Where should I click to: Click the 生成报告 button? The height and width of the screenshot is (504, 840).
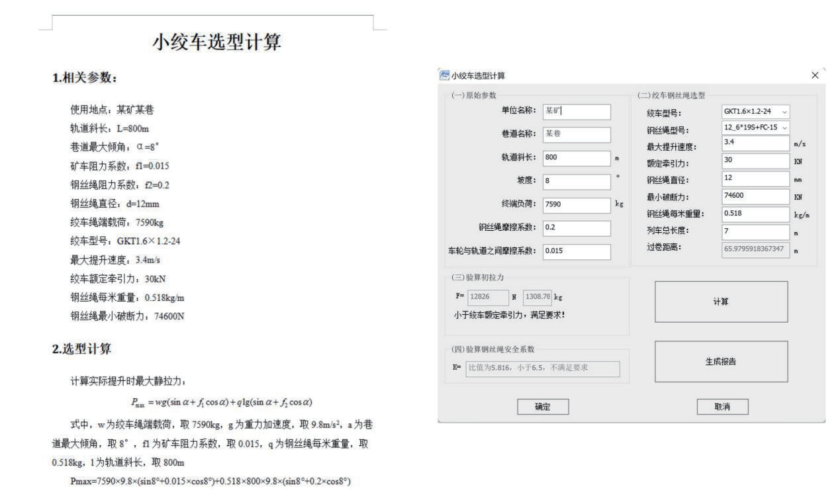point(722,362)
